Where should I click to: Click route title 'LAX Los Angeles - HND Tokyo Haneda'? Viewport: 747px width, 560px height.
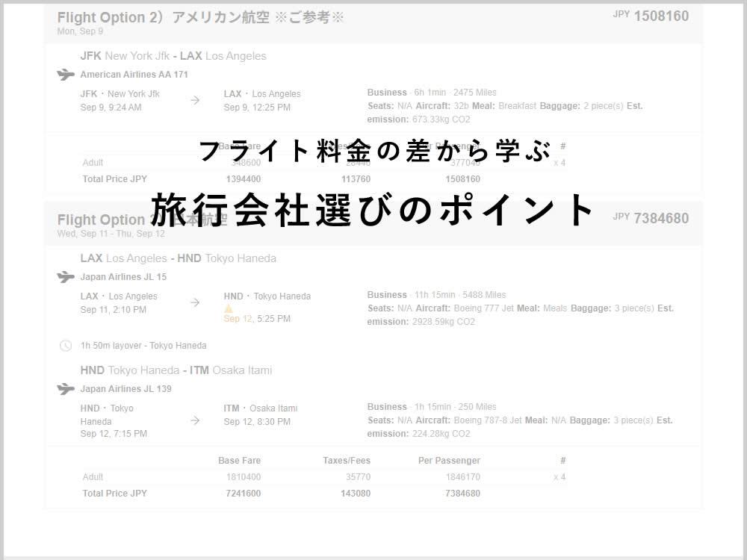coord(179,258)
